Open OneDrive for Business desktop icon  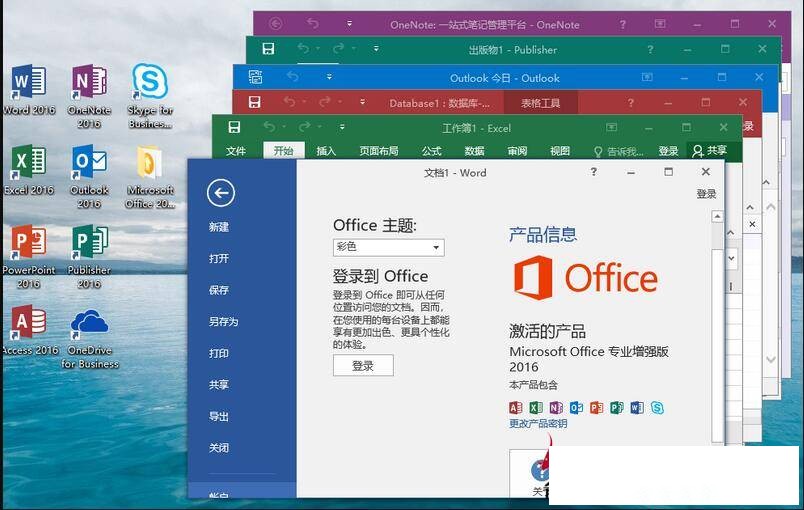(x=89, y=337)
